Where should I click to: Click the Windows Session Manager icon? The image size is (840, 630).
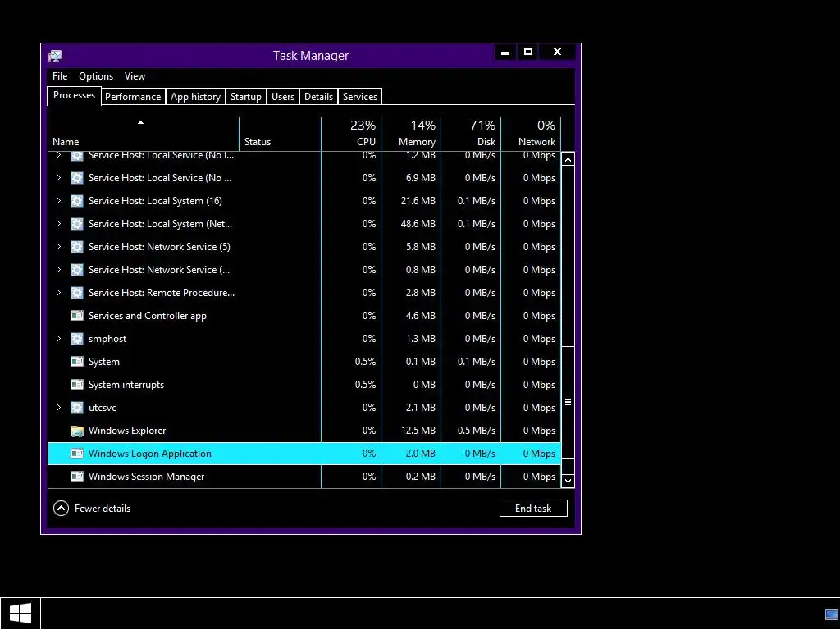[77, 477]
